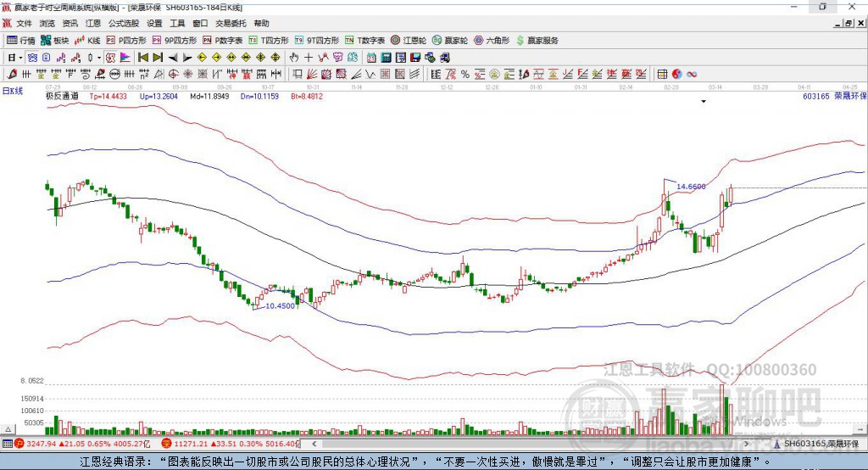Expand the candlestick style dropdown arrow

point(99,58)
